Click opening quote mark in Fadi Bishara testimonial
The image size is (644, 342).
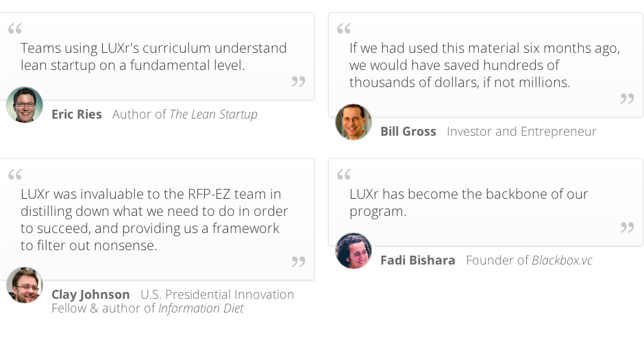point(344,175)
